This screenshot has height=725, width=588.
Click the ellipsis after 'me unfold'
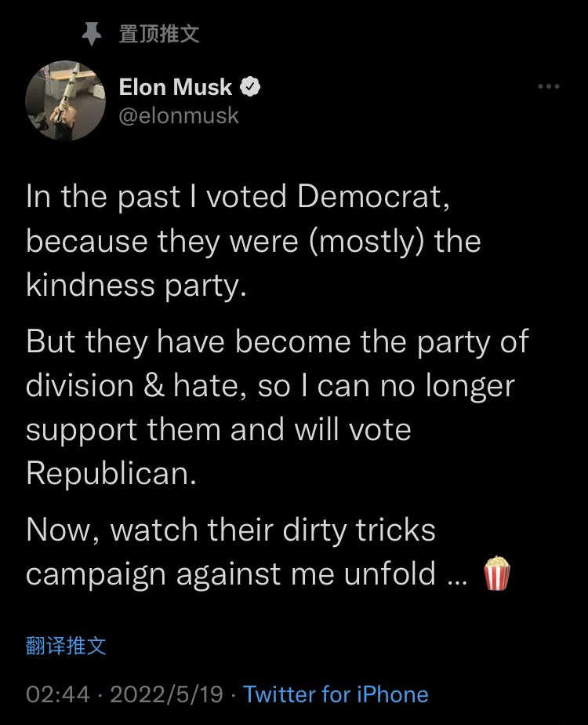click(458, 581)
